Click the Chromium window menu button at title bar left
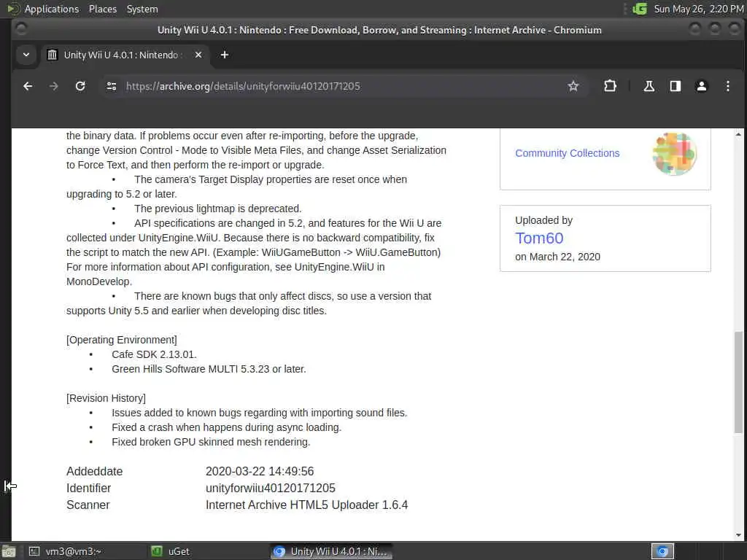The width and height of the screenshot is (747, 560). click(x=21, y=29)
